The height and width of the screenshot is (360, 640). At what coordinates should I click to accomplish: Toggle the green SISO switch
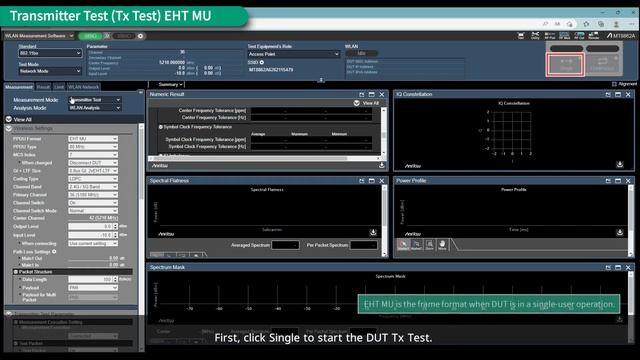[x=90, y=36]
